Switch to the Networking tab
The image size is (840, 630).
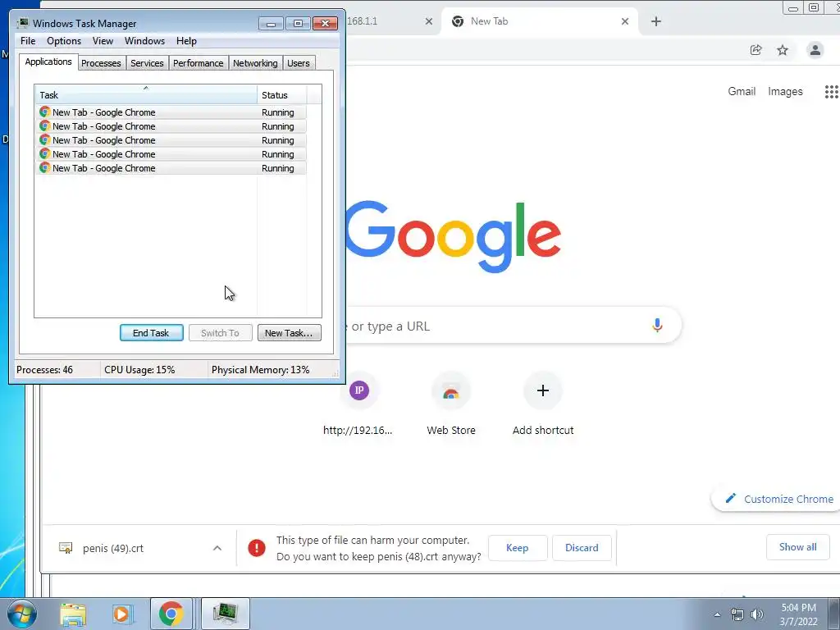(x=255, y=63)
